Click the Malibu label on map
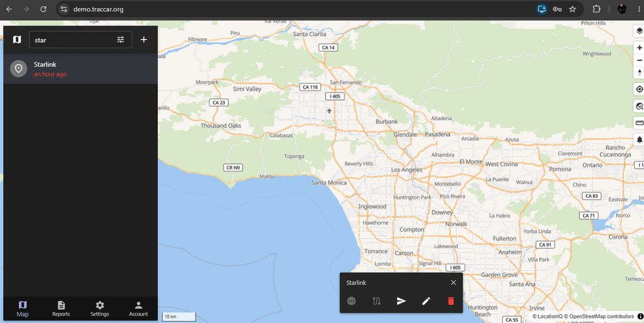Viewport: 644px width, 323px height. (x=267, y=177)
